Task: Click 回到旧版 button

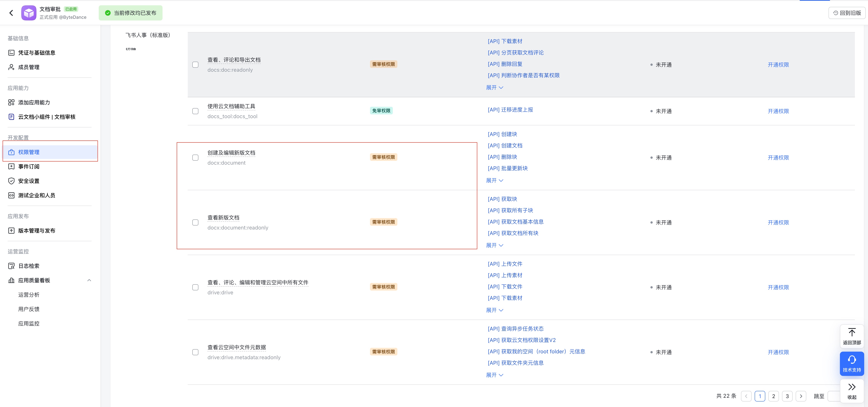Action: tap(847, 13)
